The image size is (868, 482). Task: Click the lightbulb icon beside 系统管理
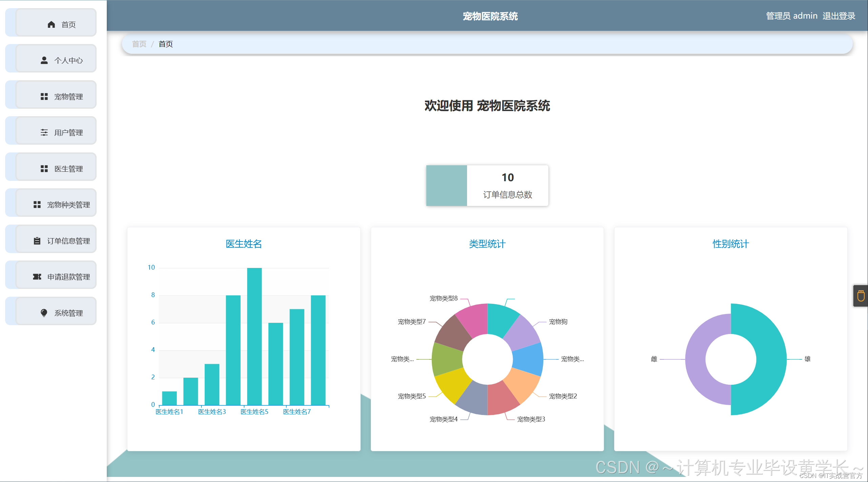tap(44, 313)
